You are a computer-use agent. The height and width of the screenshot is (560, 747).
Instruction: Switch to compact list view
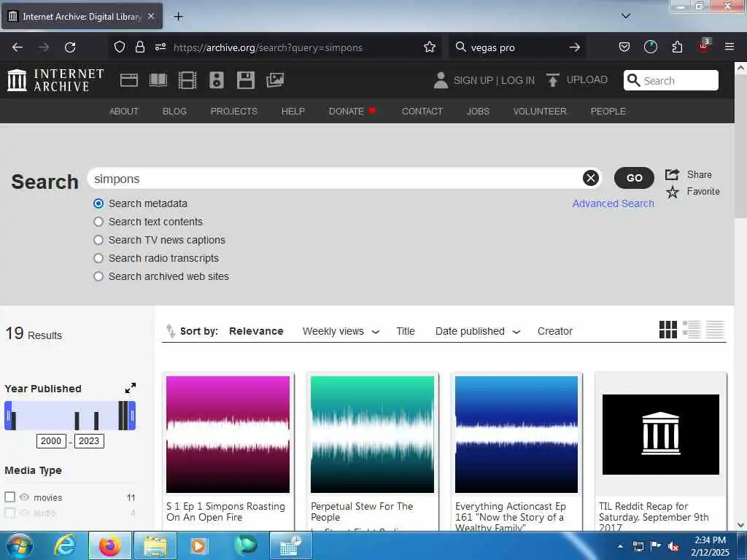coord(715,330)
